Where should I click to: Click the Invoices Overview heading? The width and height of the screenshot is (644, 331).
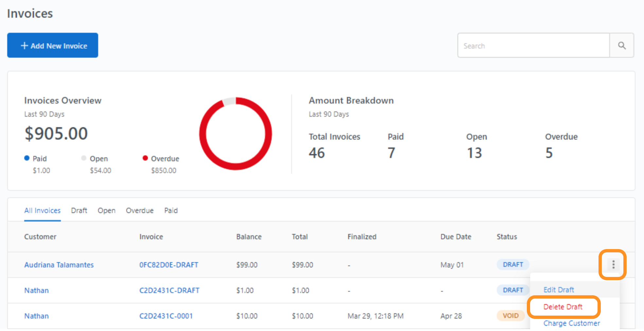tap(63, 100)
